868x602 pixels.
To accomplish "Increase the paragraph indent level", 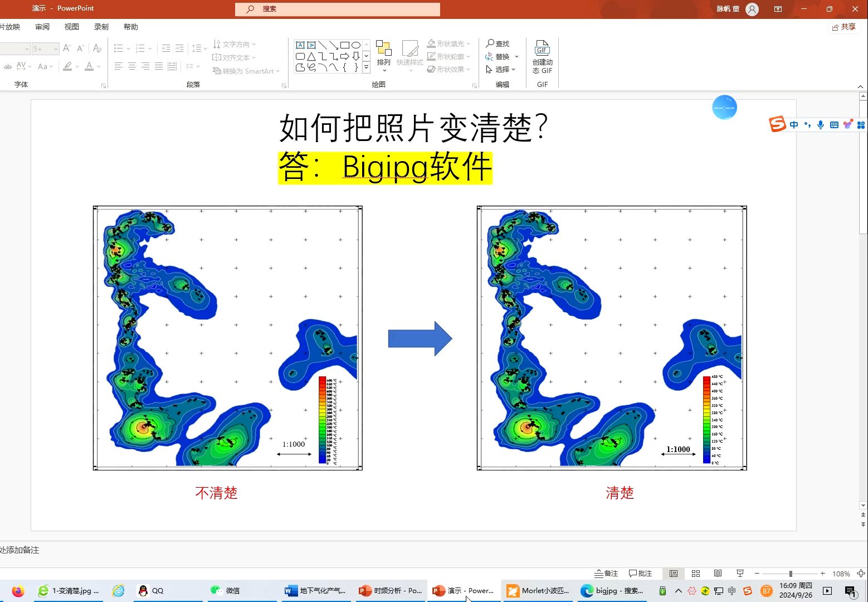I will click(179, 48).
